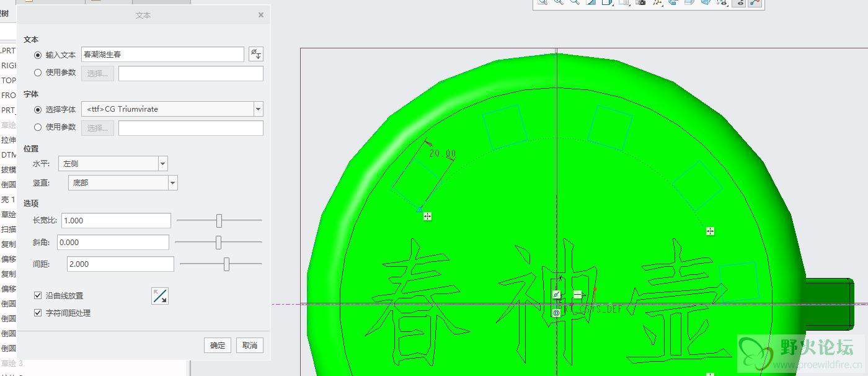Click 选择... button in the 字体 section
Screen dimensions: 868x376
pyautogui.click(x=98, y=128)
